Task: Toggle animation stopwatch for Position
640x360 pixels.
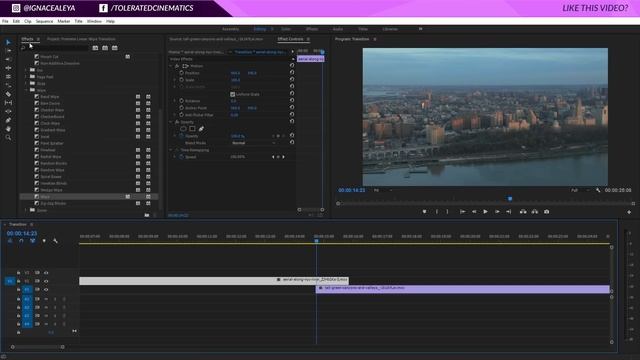Action: point(182,73)
